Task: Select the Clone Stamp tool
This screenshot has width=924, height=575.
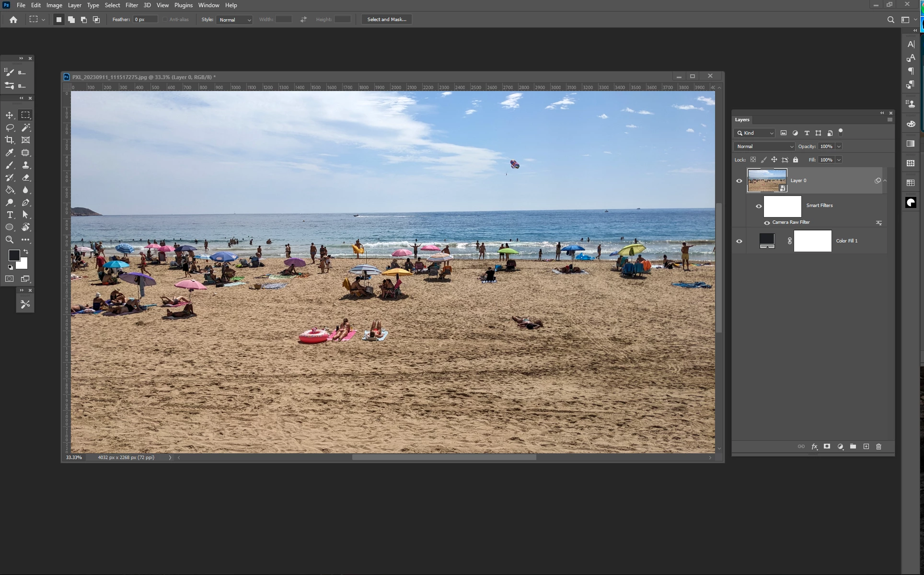Action: coord(26,165)
